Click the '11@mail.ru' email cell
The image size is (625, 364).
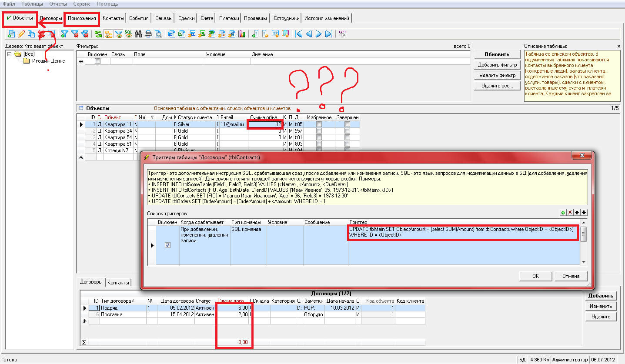[234, 124]
